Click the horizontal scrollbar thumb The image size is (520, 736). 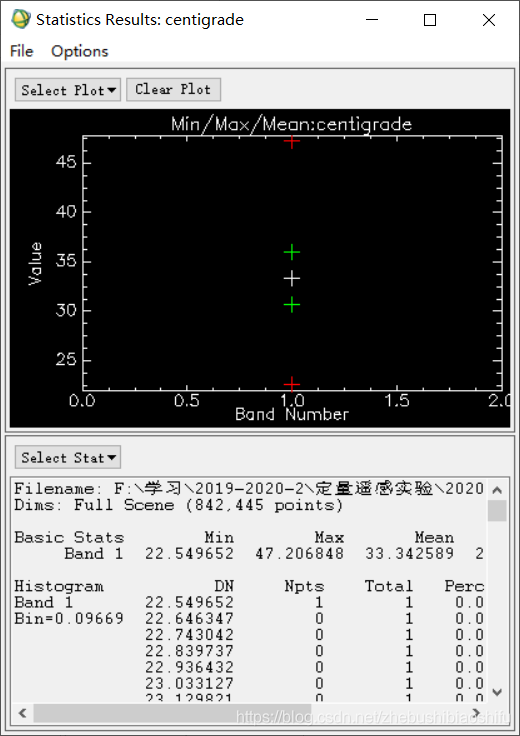tap(172, 713)
